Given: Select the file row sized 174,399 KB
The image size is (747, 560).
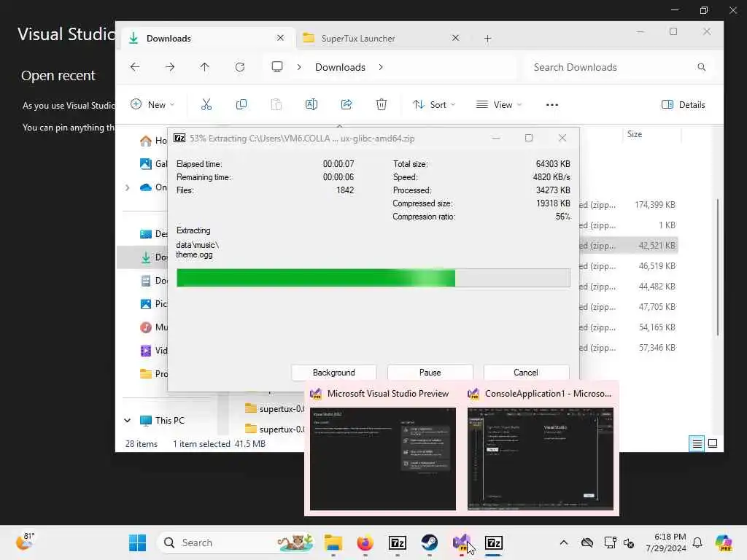Looking at the screenshot, I should 629,205.
